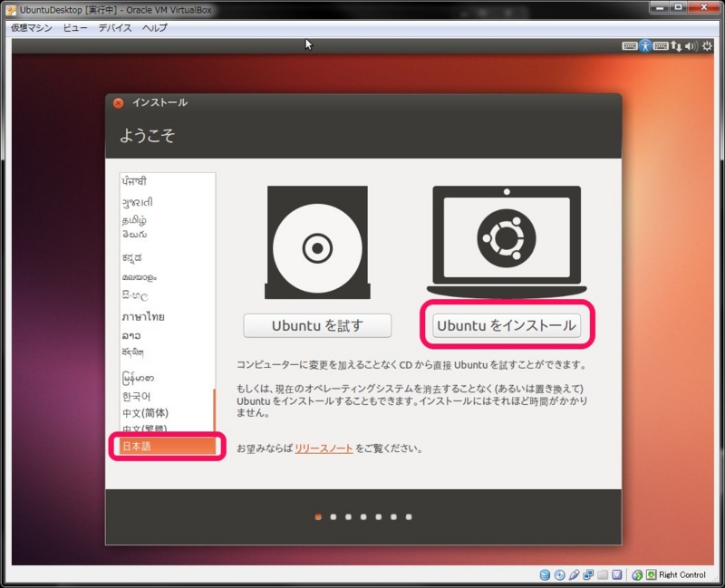Click the VirtualBox video capture status icon
The image size is (725, 588).
pyautogui.click(x=617, y=574)
